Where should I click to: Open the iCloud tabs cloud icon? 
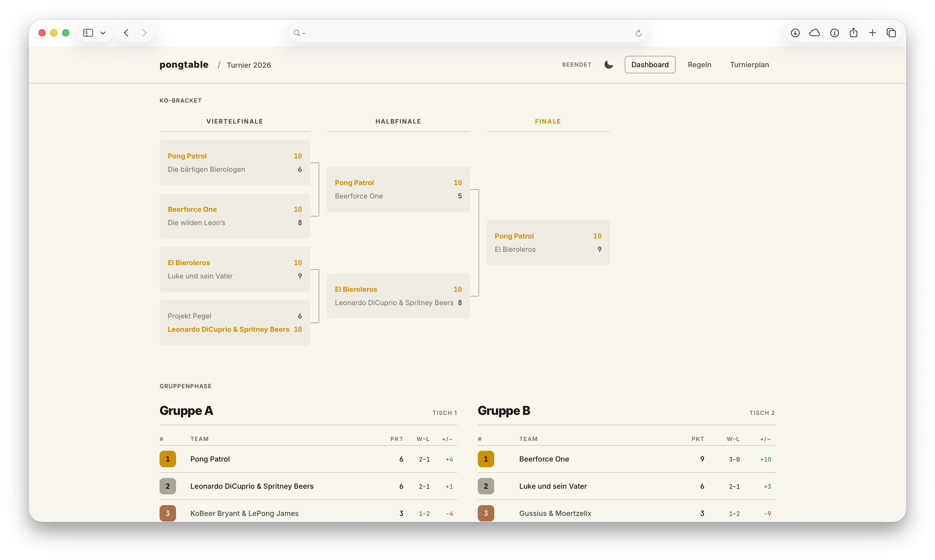click(814, 33)
